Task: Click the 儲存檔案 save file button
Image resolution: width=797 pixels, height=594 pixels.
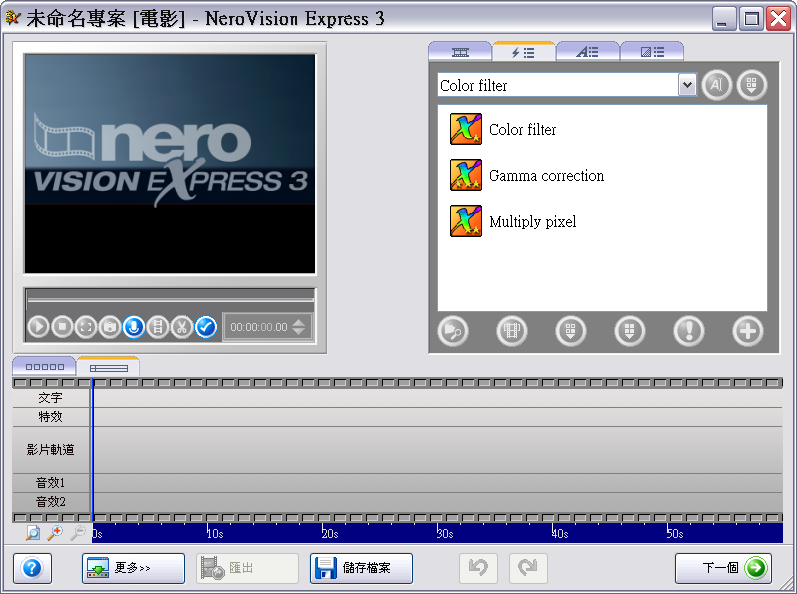Action: point(361,568)
